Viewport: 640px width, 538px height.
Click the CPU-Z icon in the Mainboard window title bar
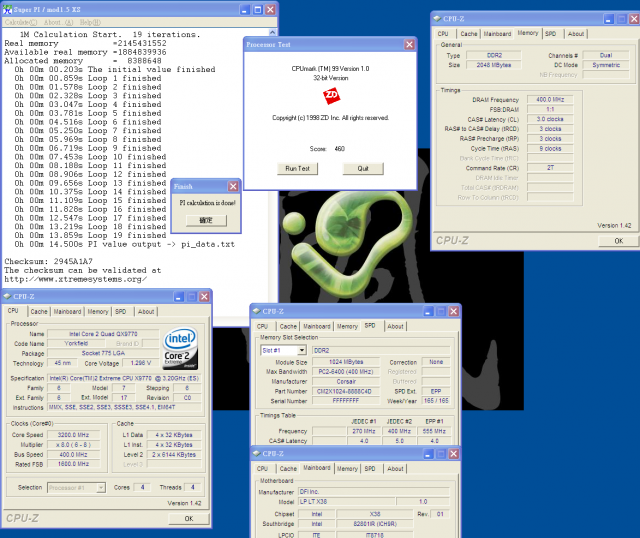click(256, 454)
